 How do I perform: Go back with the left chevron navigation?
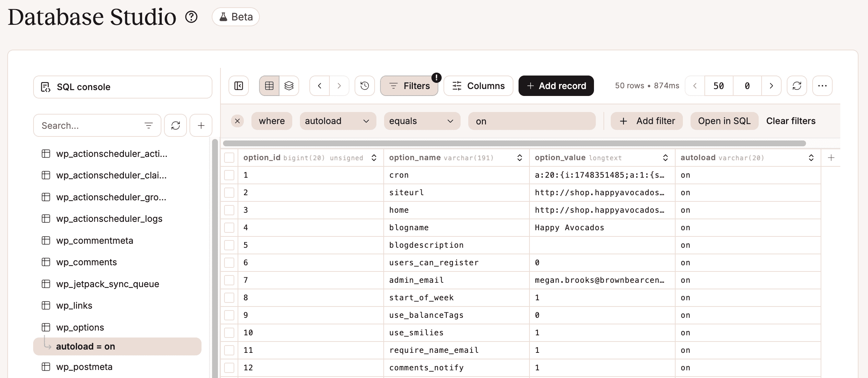[x=320, y=86]
